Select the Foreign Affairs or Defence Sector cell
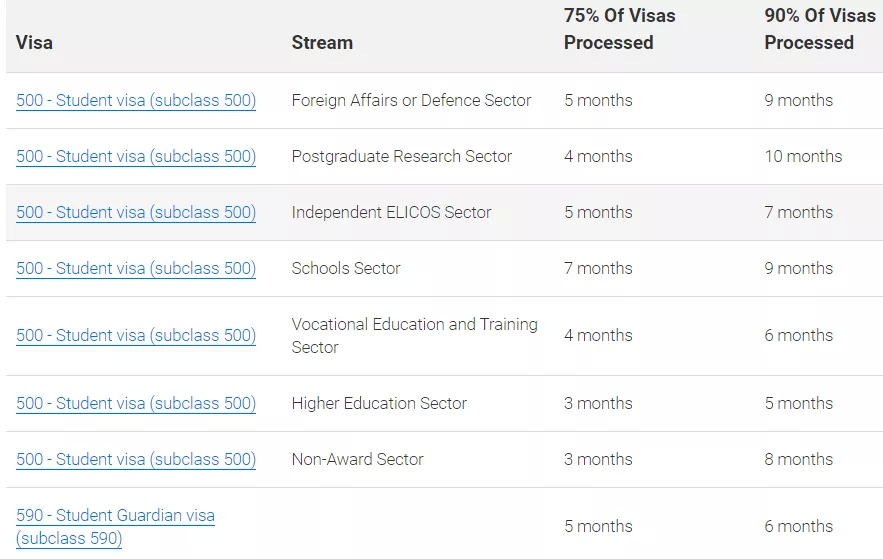The height and width of the screenshot is (559, 883). click(411, 100)
